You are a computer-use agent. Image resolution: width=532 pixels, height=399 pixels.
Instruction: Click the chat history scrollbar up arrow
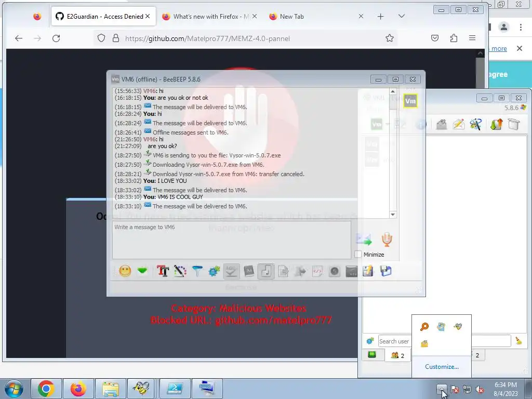(393, 91)
